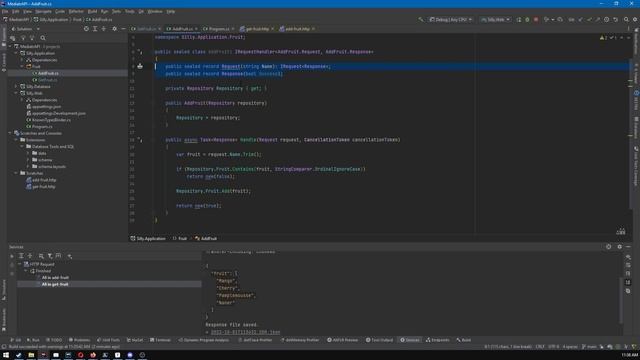Select appsettings.json in the Solution tree

(46, 107)
